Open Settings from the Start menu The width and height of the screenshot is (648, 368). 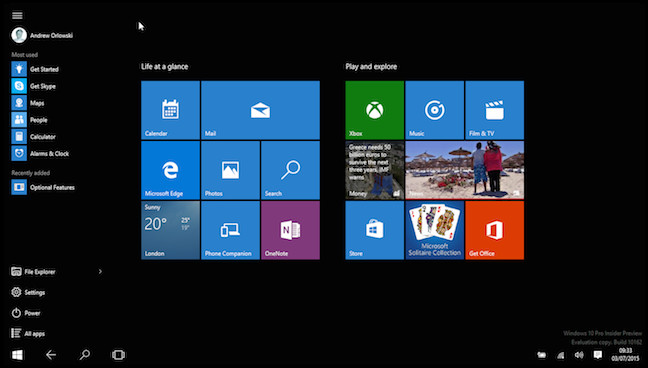pyautogui.click(x=28, y=292)
